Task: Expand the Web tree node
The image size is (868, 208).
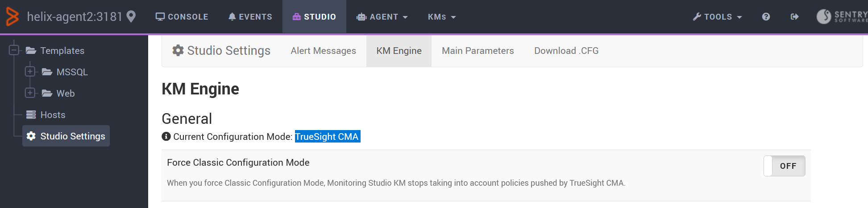Action: pos(30,93)
